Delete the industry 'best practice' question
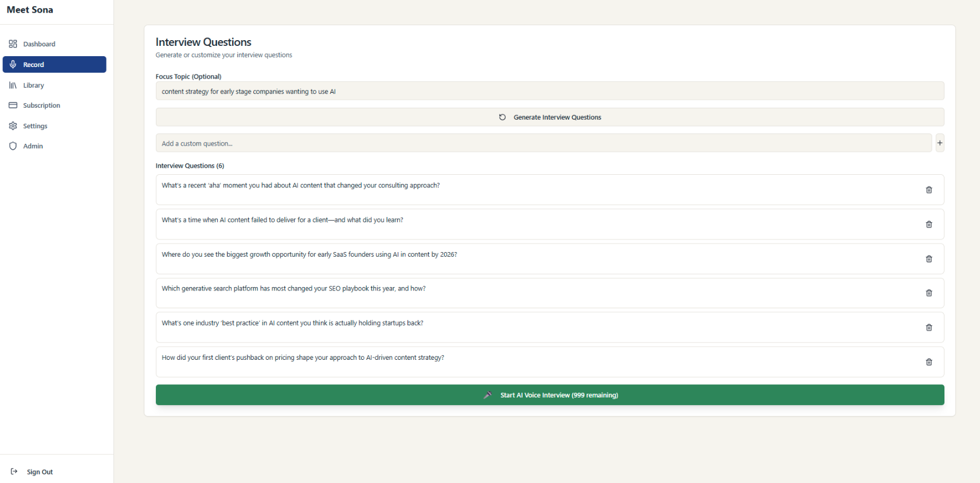 [x=929, y=327]
